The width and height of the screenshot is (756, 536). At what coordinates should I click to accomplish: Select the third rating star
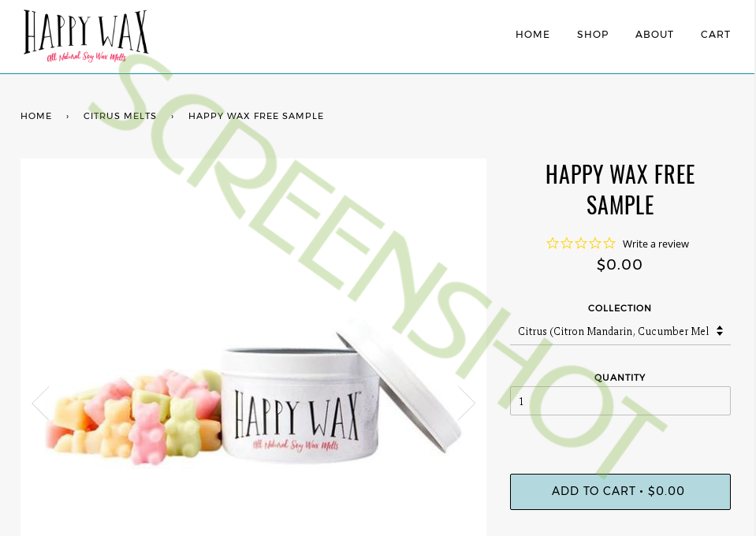click(x=581, y=244)
